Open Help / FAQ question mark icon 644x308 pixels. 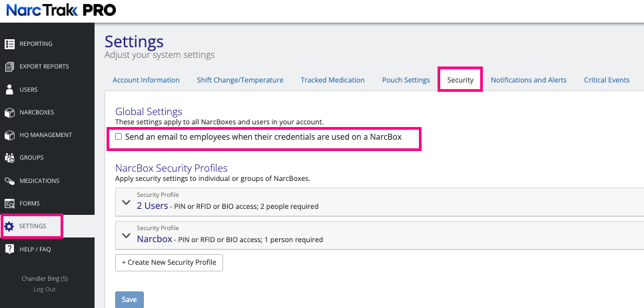click(x=10, y=249)
